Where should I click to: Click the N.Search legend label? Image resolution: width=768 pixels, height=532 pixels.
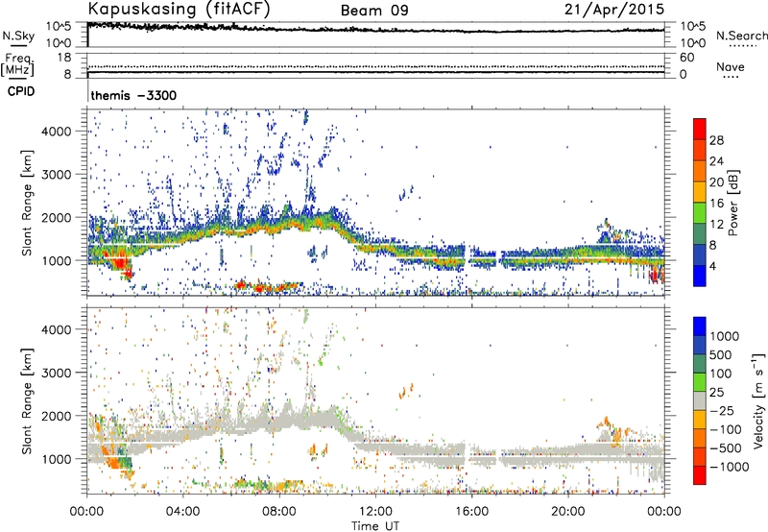click(741, 36)
